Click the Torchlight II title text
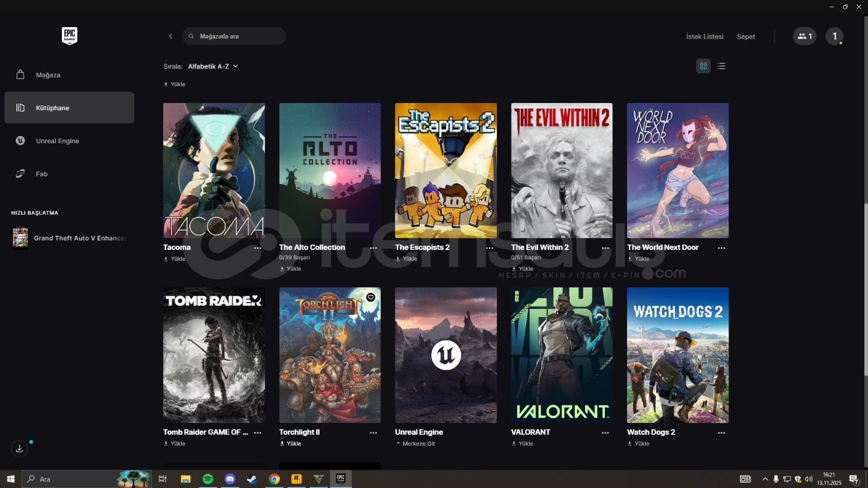Viewport: 868px width, 488px height. pyautogui.click(x=299, y=432)
